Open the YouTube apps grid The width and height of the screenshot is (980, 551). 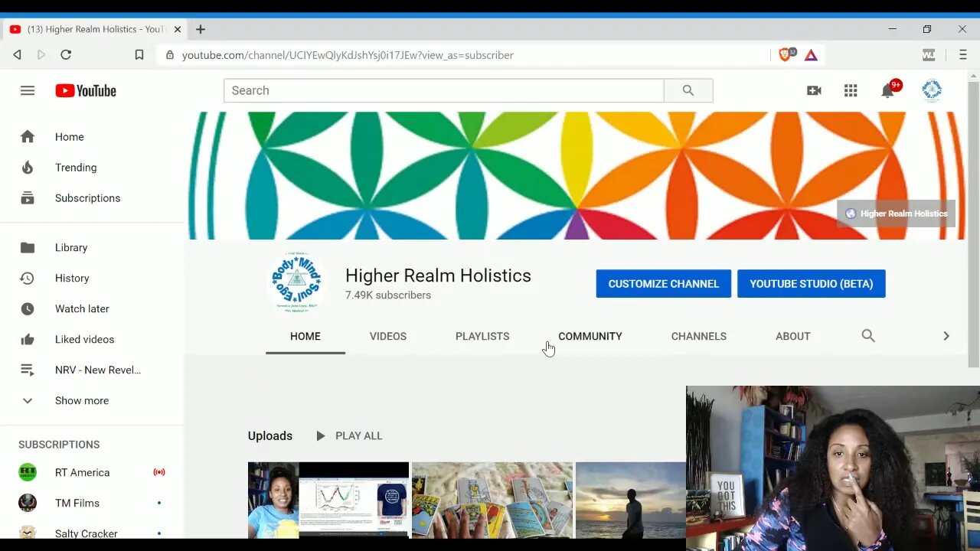tap(851, 90)
